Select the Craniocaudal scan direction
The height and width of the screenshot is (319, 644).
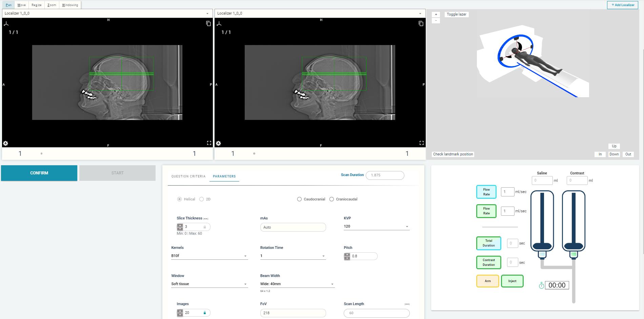point(331,199)
